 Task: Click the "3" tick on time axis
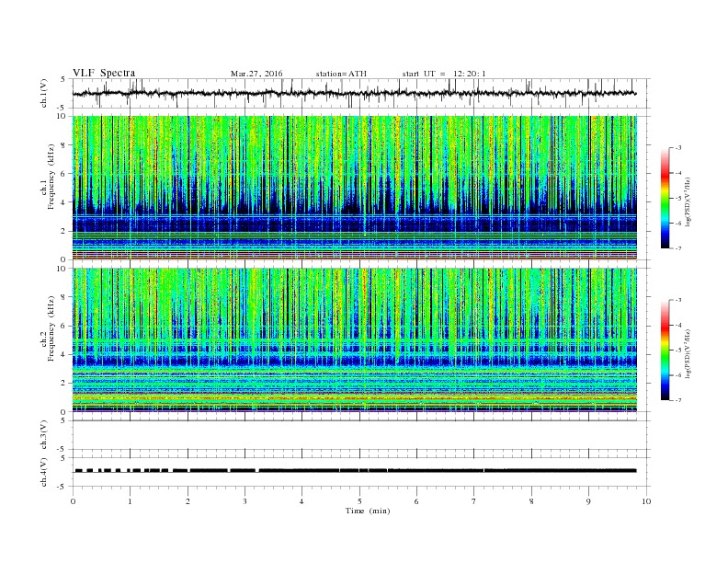tap(245, 501)
